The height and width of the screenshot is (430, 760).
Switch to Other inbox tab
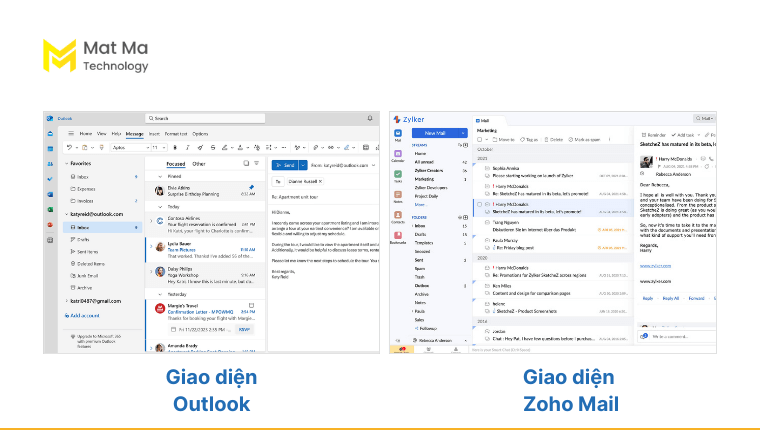199,164
